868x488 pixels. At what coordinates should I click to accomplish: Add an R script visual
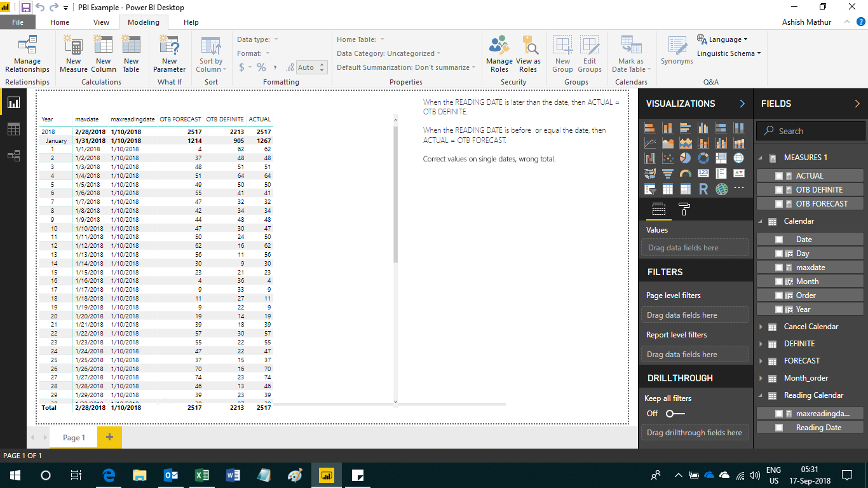tap(703, 189)
